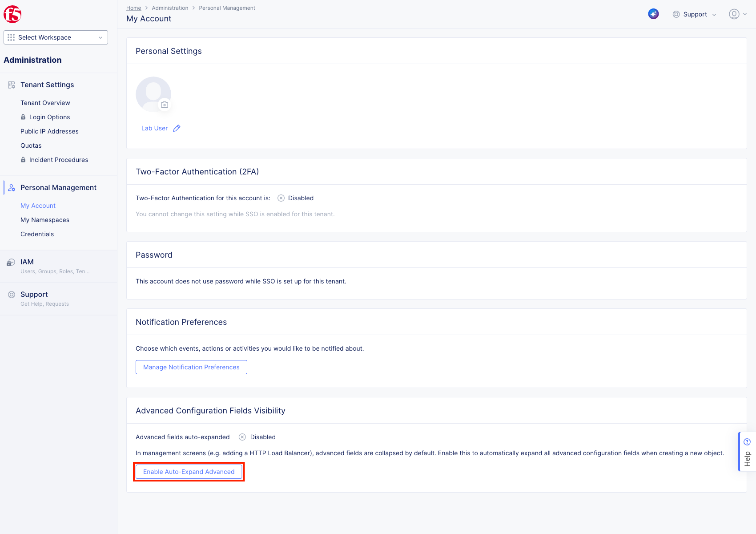Screen dimensions: 756x534
Task: Edit Lab User name with pencil icon
Action: tap(177, 128)
